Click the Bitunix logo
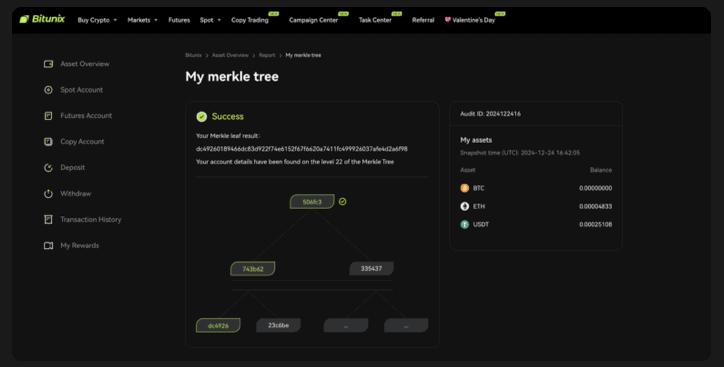 [42, 19]
